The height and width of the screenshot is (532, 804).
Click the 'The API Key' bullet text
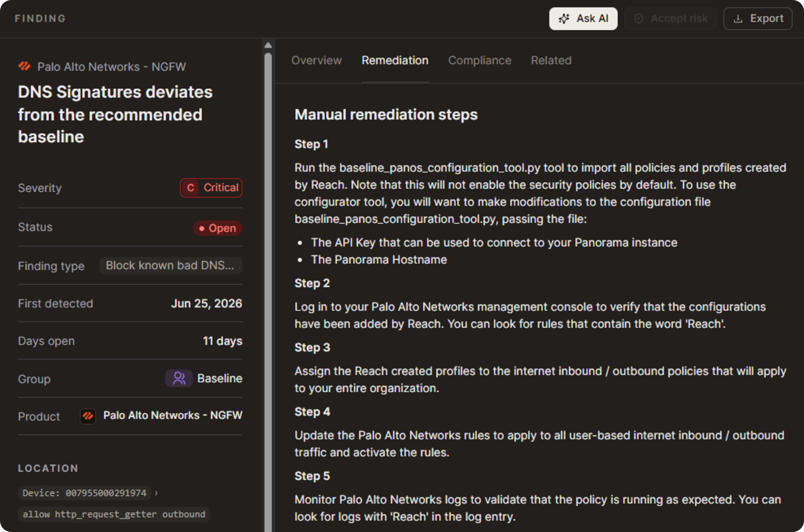tap(494, 243)
